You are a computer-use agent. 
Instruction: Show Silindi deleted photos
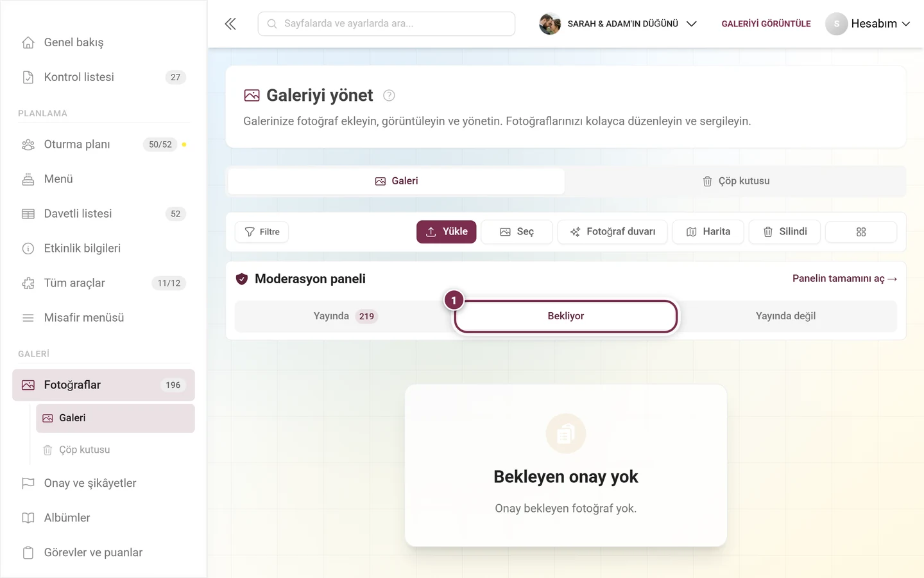pos(785,232)
